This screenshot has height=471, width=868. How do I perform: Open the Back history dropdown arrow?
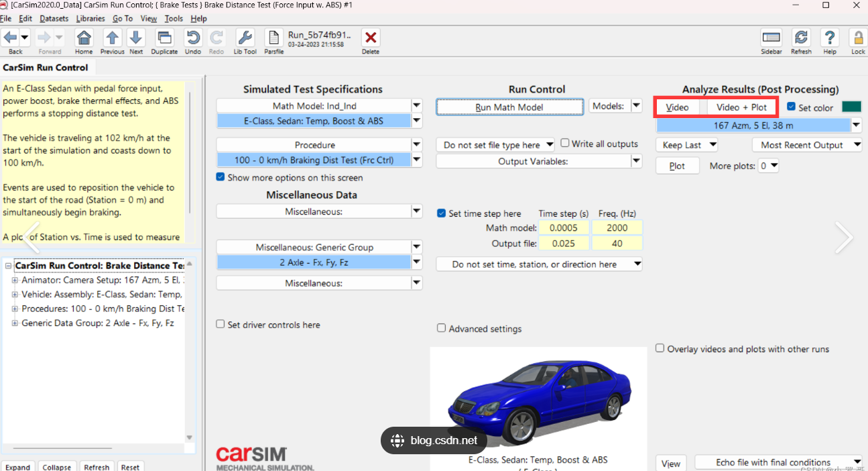point(25,38)
